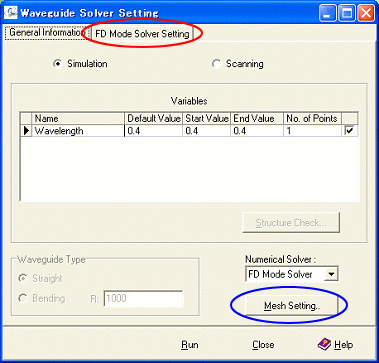Select the Scanning radio button
The width and height of the screenshot is (379, 363).
pos(216,64)
